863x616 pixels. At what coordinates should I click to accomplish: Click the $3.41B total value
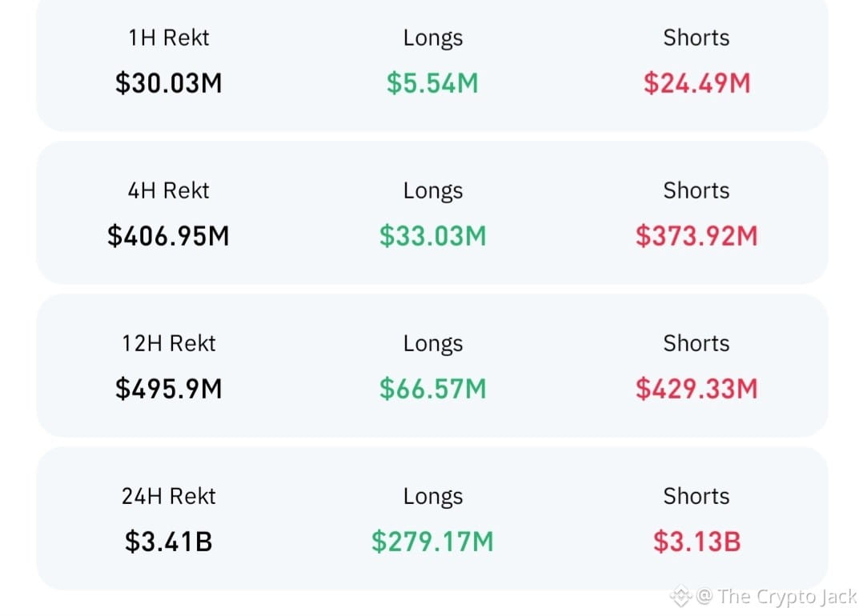pos(168,542)
